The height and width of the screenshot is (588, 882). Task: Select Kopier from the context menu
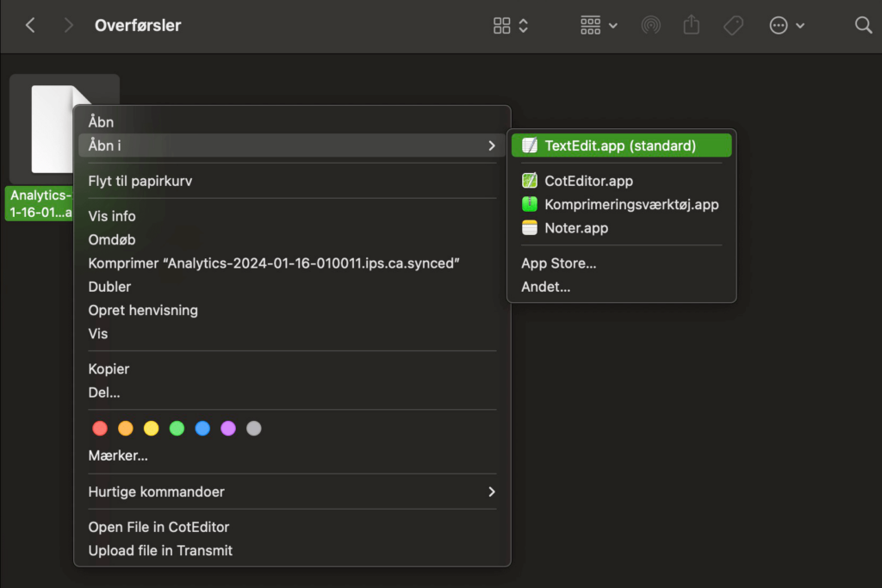(x=292, y=369)
